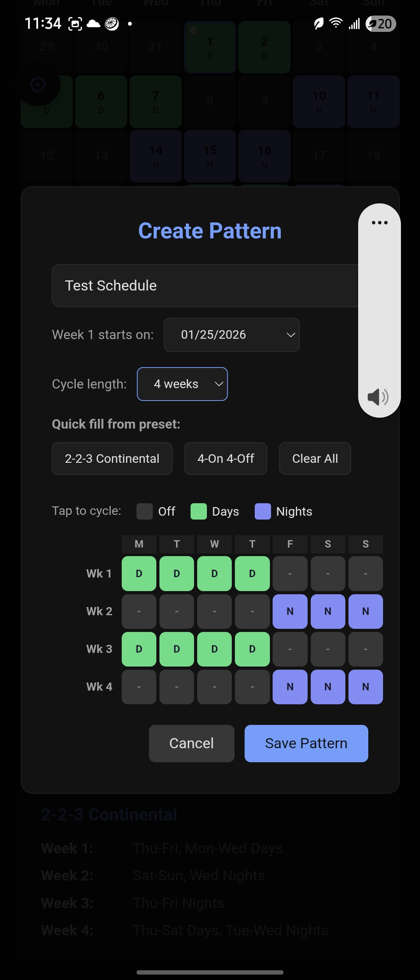Cycle the Wk 3 Wednesday day shift cell
Screen dimensions: 420x980
(x=214, y=649)
